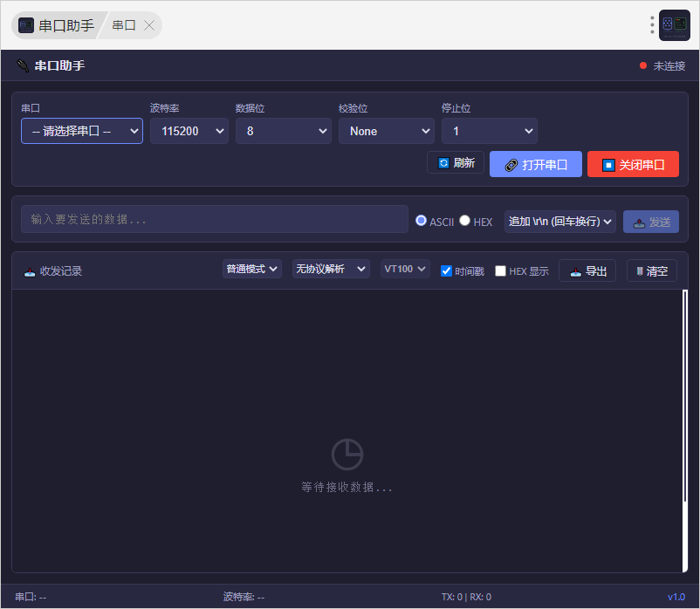This screenshot has width=700, height=609.
Task: Close the 串口 tab
Action: tap(149, 25)
